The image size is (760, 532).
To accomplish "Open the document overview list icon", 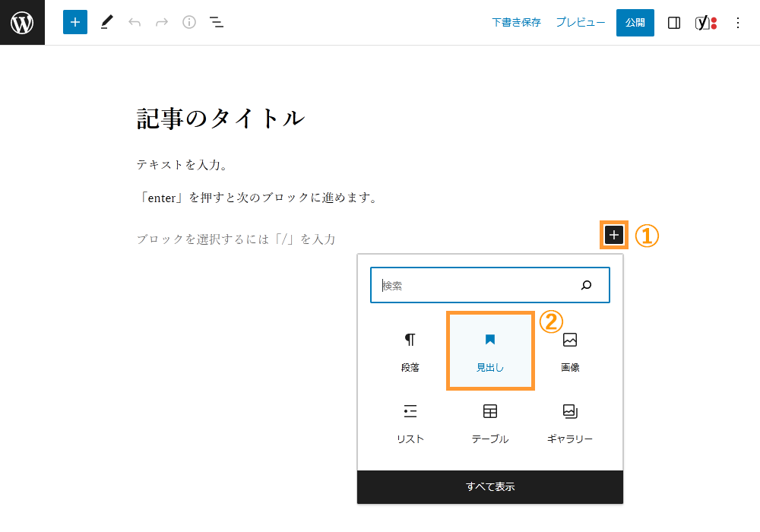I will (x=216, y=22).
